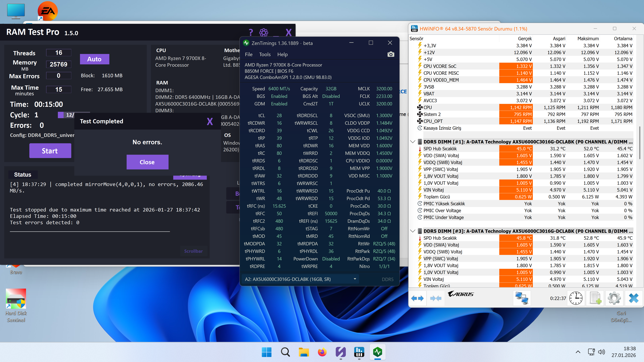
Task: Collapse the DDR5 DIMM [#1] sensor group
Action: pyautogui.click(x=413, y=142)
